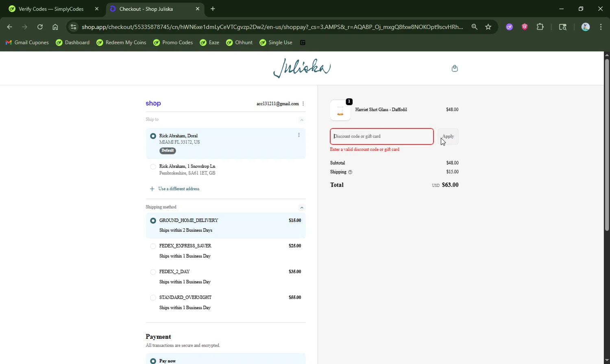This screenshot has width=610, height=364.
Task: Open Ohhunt bookmark
Action: pyautogui.click(x=240, y=42)
